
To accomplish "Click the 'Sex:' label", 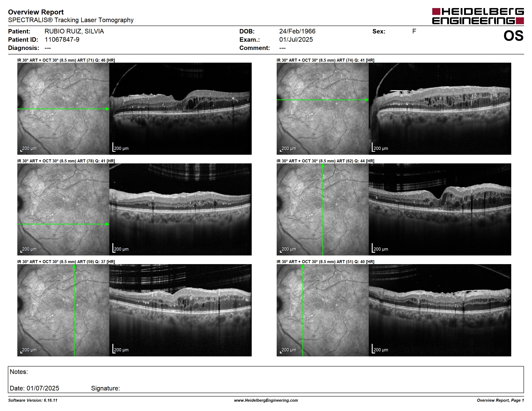I will click(x=379, y=31).
